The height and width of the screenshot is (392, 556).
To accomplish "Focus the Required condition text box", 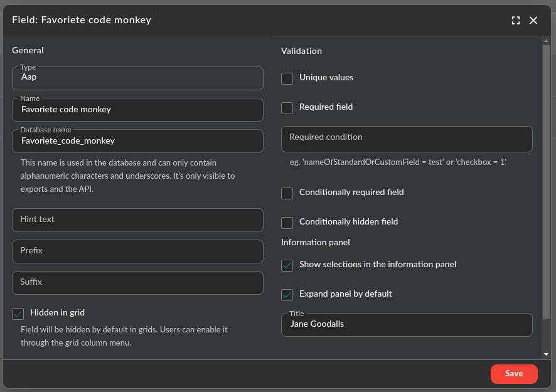I will pyautogui.click(x=406, y=139).
